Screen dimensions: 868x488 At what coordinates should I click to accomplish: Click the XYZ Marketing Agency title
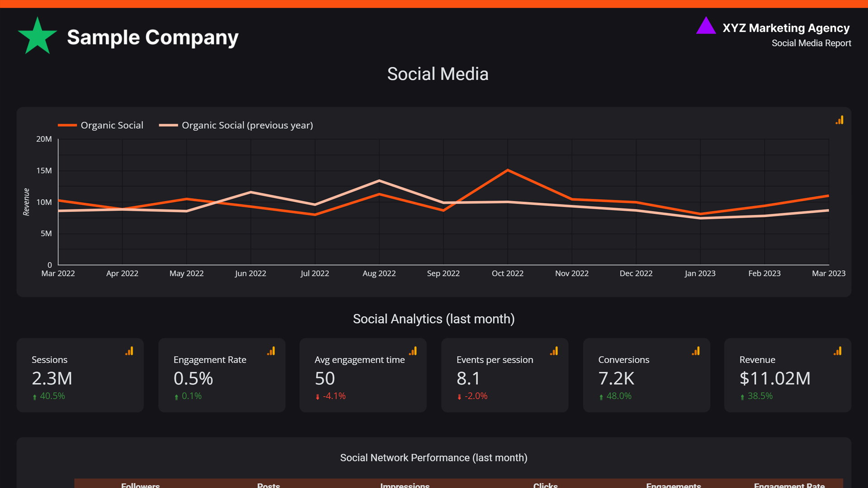pyautogui.click(x=786, y=28)
